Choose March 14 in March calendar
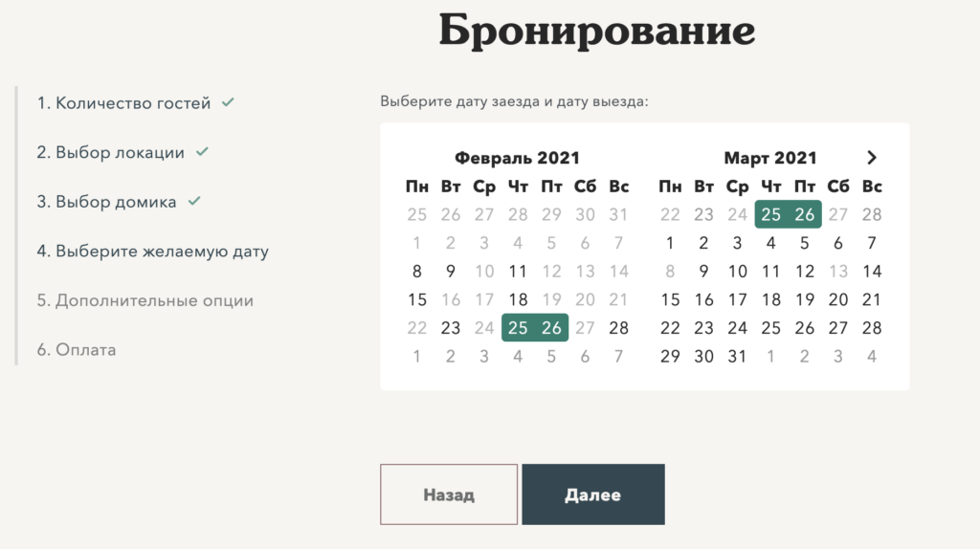 click(x=872, y=272)
